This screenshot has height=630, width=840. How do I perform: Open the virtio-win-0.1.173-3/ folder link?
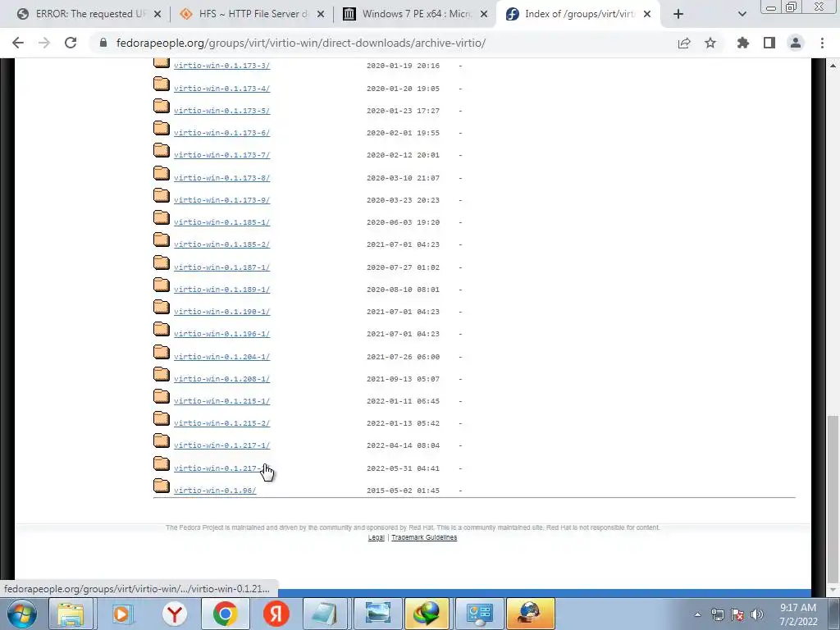[221, 66]
